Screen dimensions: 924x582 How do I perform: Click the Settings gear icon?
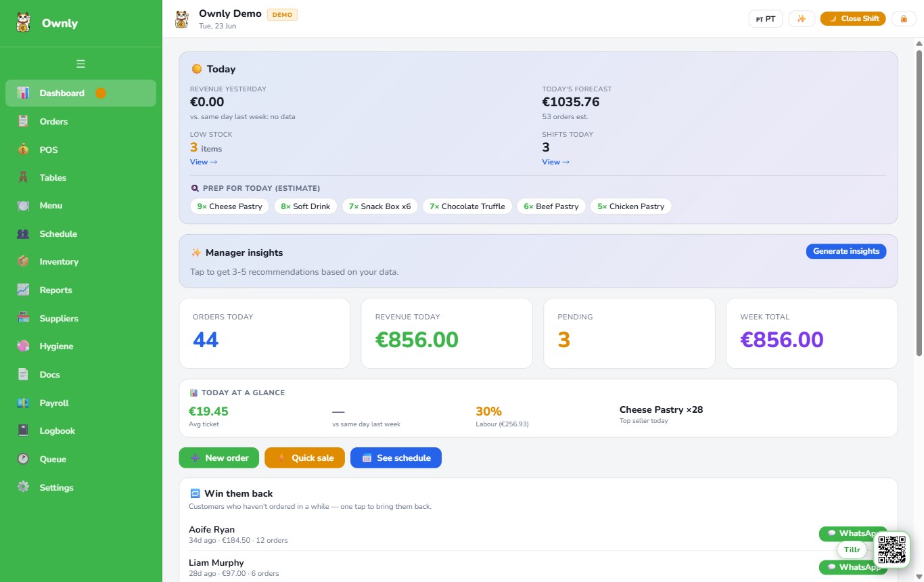pos(24,487)
